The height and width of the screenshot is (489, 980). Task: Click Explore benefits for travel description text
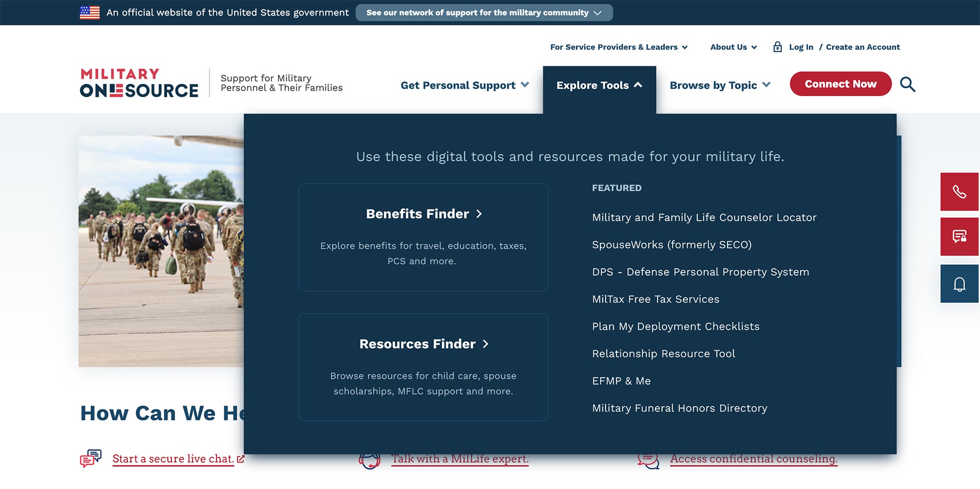423,253
